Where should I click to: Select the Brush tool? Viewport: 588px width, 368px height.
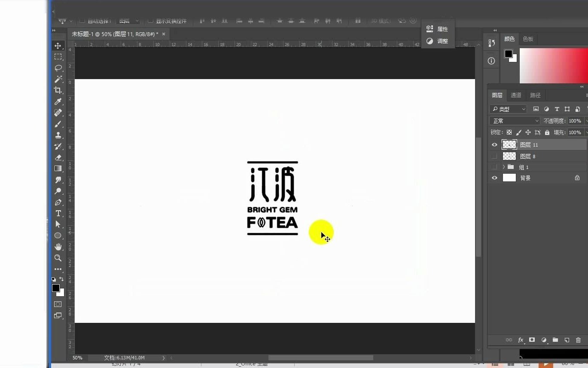point(58,124)
